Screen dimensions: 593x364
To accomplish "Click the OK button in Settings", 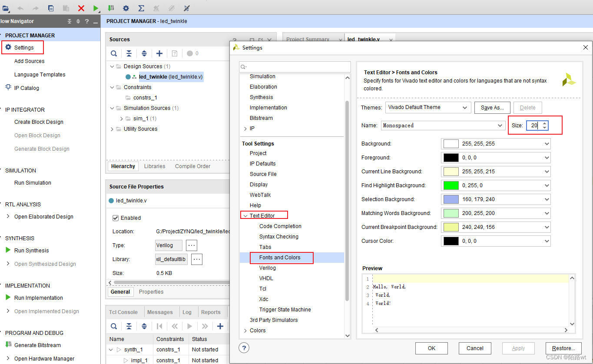I will pyautogui.click(x=431, y=348).
